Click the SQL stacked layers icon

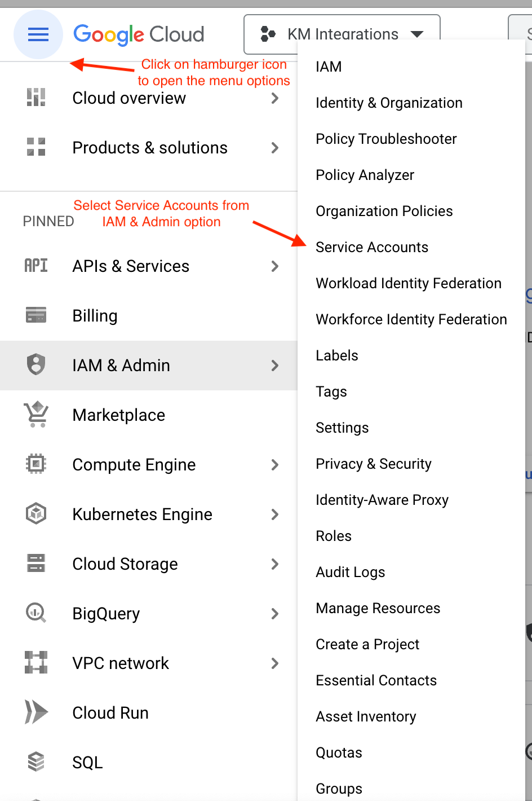[36, 762]
